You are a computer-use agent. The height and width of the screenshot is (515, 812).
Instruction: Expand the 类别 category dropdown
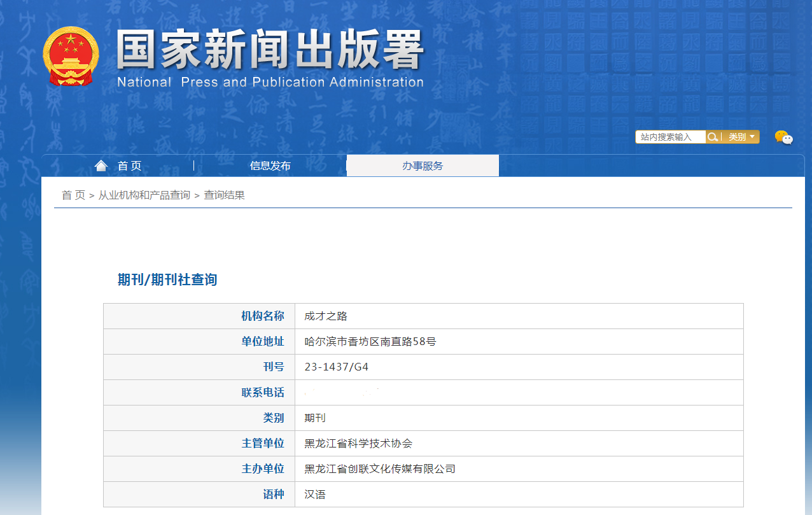click(x=741, y=137)
